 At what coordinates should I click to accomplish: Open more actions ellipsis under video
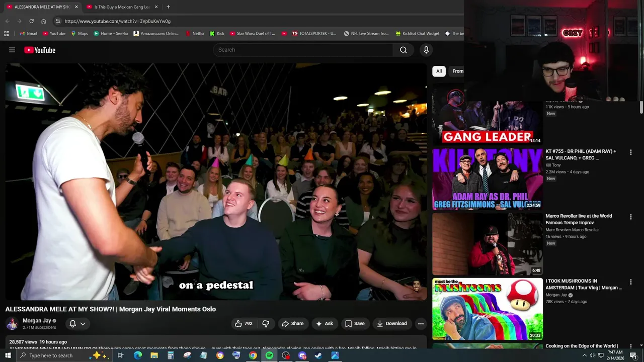click(x=421, y=323)
